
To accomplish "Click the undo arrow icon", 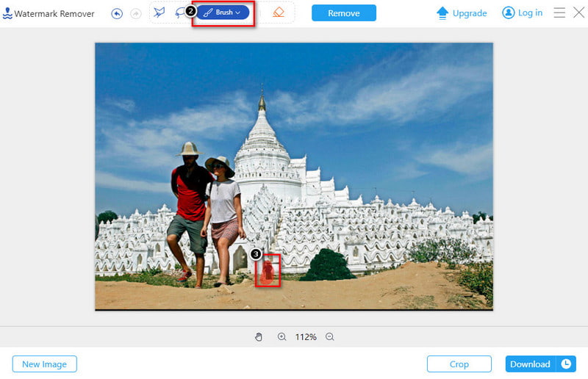I will coord(117,13).
